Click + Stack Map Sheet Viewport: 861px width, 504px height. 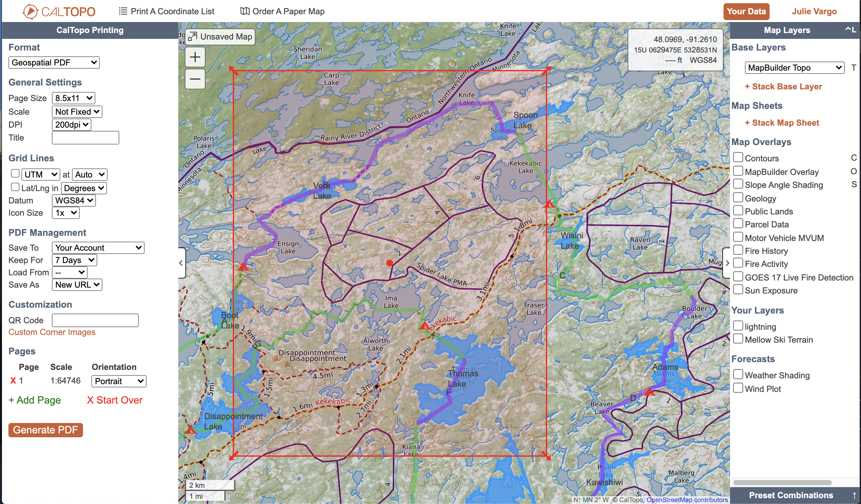click(x=782, y=122)
